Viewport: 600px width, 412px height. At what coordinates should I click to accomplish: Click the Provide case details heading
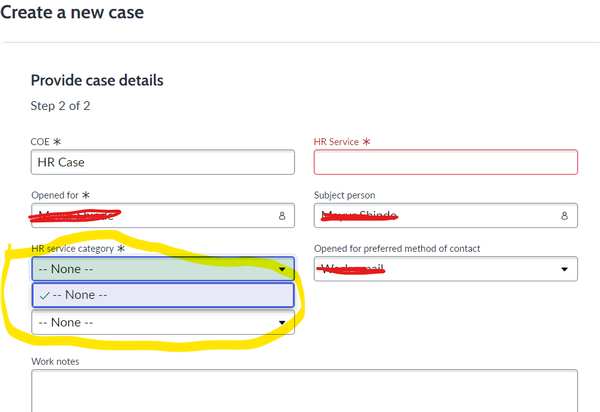[97, 81]
